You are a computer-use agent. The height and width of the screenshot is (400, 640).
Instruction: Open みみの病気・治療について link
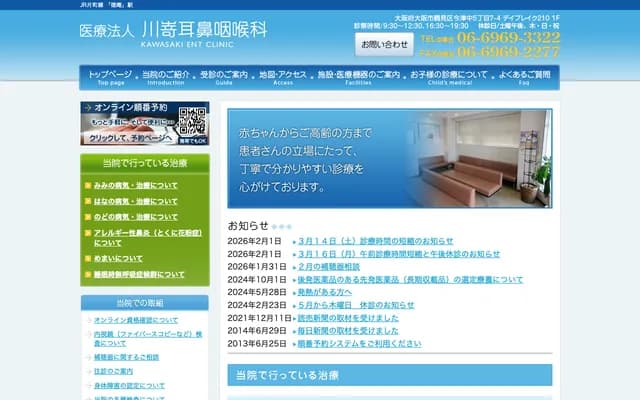[x=136, y=185]
